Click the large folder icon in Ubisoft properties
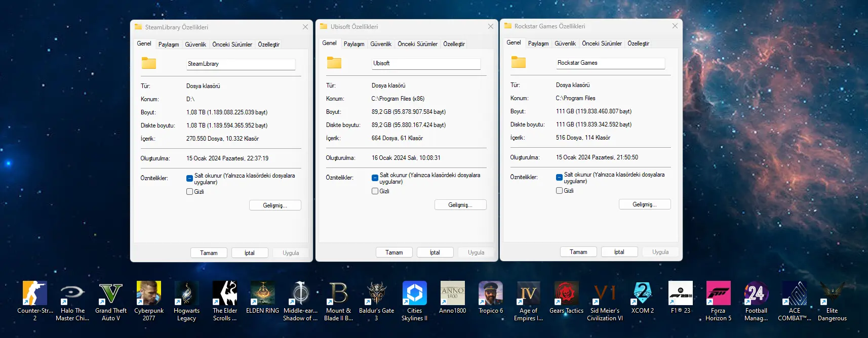This screenshot has width=868, height=338. coord(334,63)
